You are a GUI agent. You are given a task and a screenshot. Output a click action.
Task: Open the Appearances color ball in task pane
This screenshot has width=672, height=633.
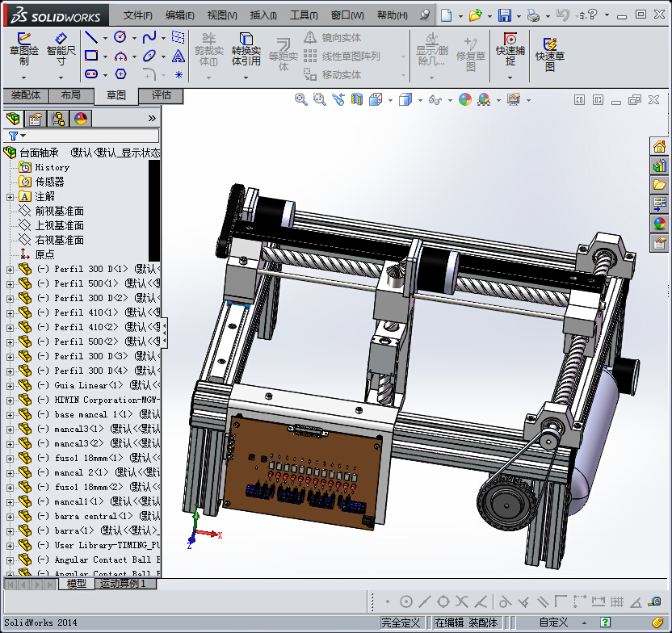coord(660,224)
